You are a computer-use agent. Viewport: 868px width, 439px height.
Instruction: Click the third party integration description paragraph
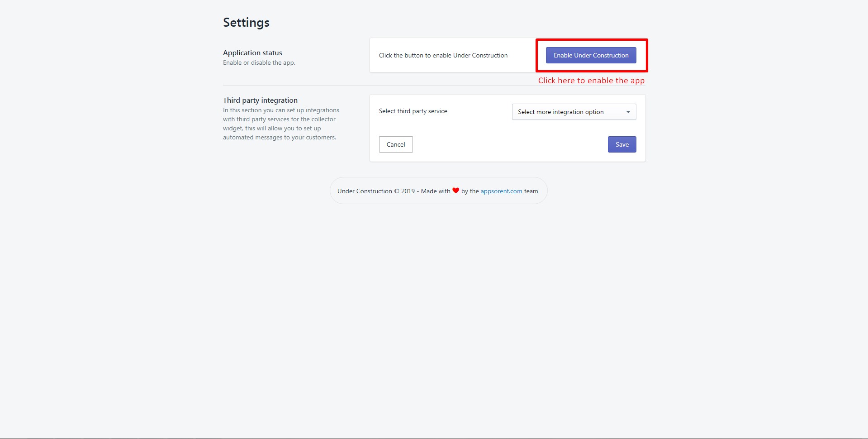280,124
